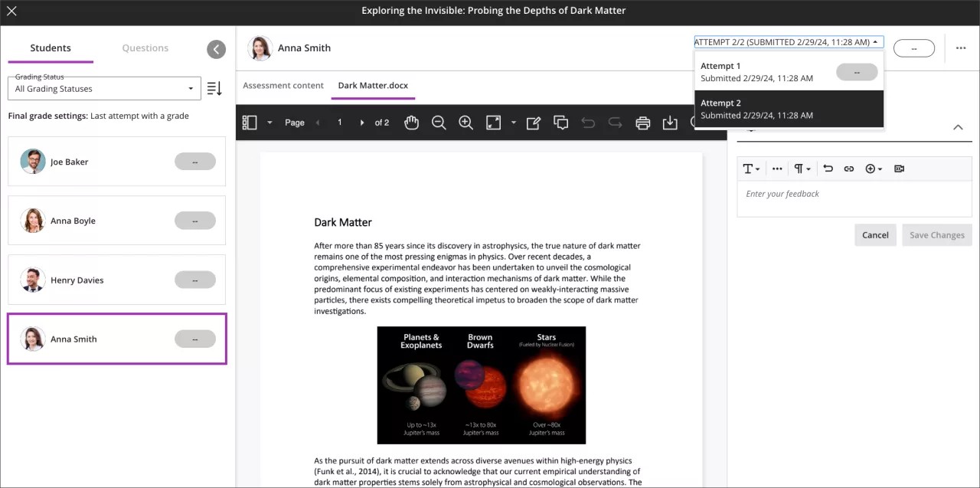Print the Dark Matter document
Screen dimensions: 980x488
(643, 122)
